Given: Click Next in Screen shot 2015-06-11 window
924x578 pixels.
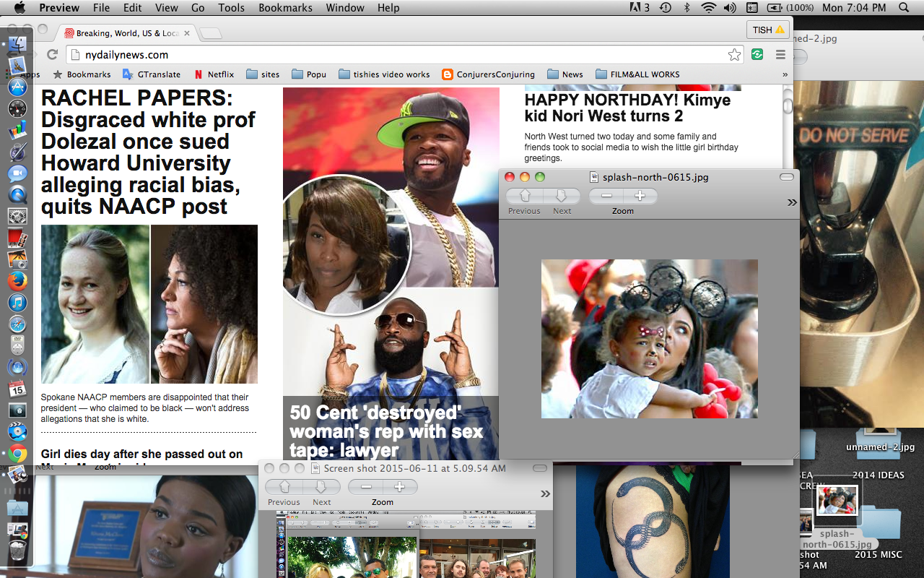Looking at the screenshot, I should (x=321, y=487).
